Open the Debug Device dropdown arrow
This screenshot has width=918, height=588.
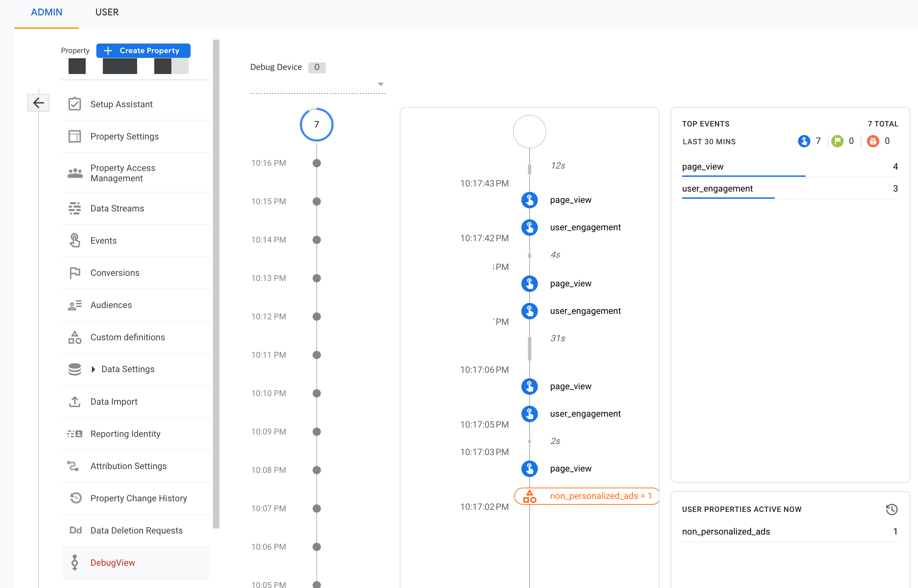[381, 84]
